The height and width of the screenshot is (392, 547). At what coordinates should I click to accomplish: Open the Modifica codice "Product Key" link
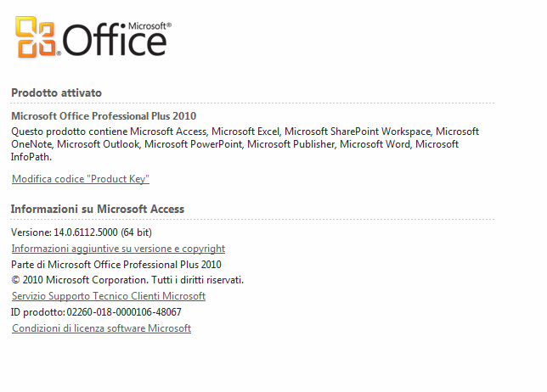(x=81, y=179)
